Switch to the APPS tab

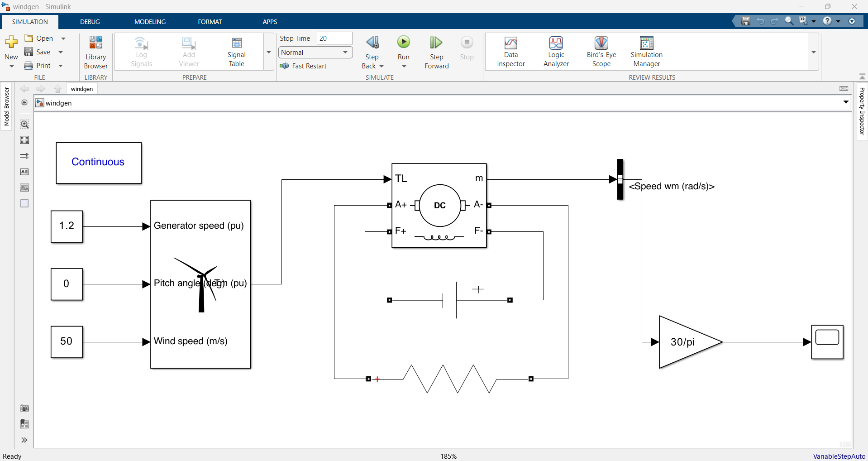(x=270, y=22)
